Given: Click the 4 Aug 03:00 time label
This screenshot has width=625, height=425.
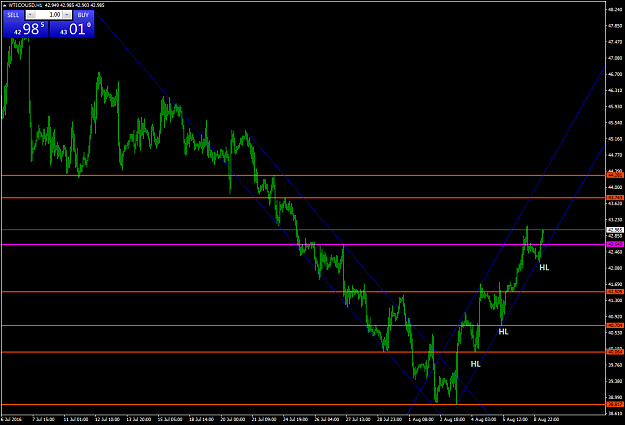Looking at the screenshot, I should [483, 419].
